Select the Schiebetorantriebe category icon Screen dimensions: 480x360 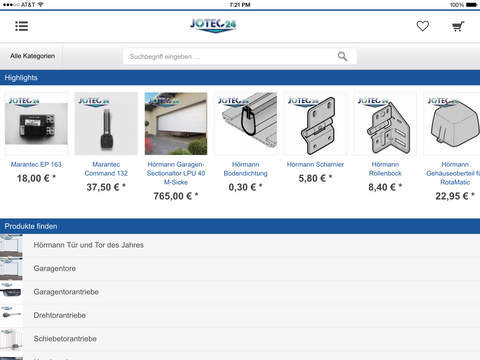pyautogui.click(x=11, y=339)
